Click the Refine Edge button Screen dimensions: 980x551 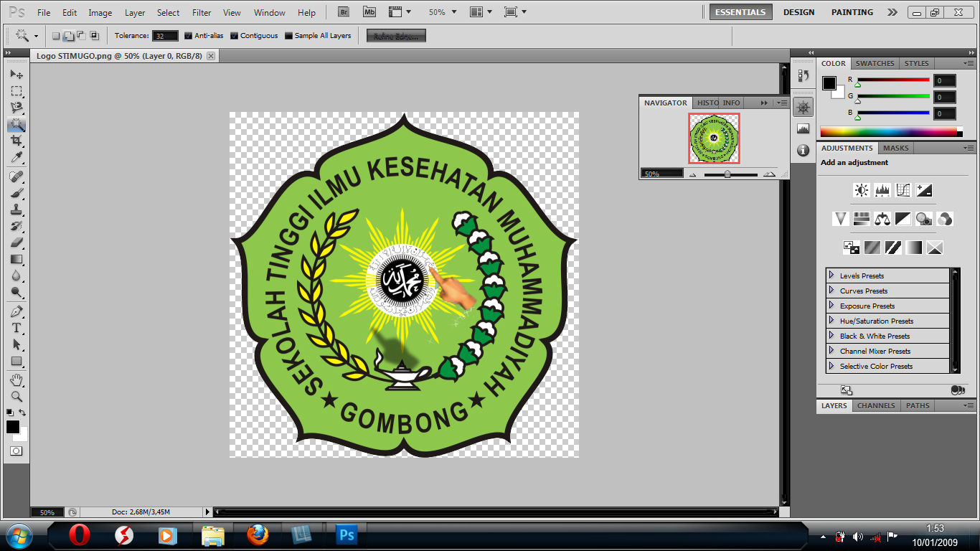point(396,36)
